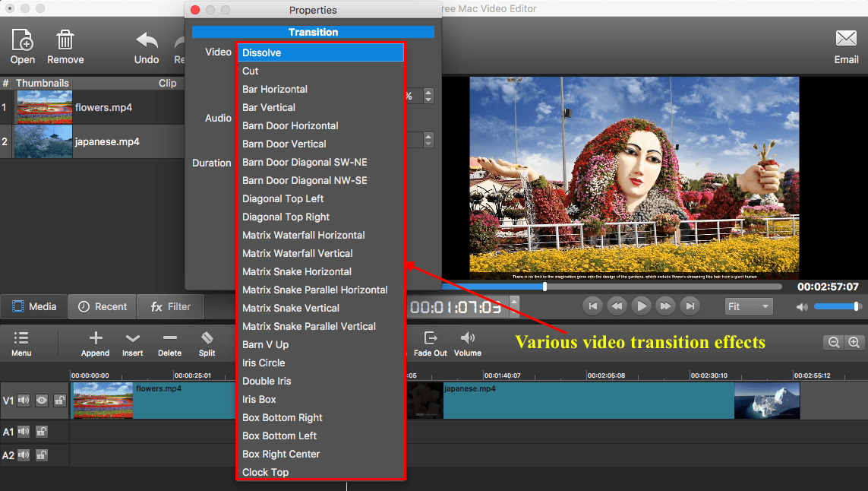Select Iris Circle transition
This screenshot has height=491, width=868.
click(320, 363)
